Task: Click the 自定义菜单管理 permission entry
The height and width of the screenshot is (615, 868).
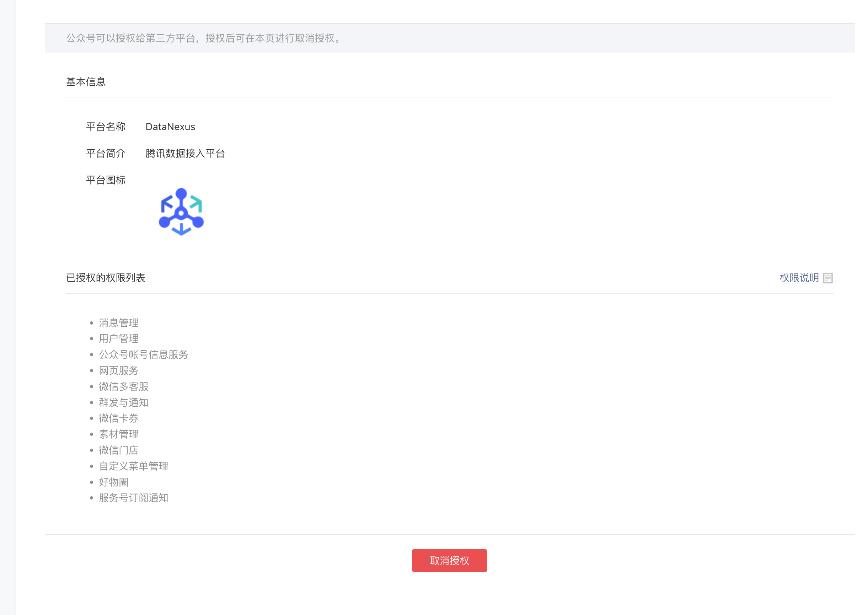Action: [133, 466]
